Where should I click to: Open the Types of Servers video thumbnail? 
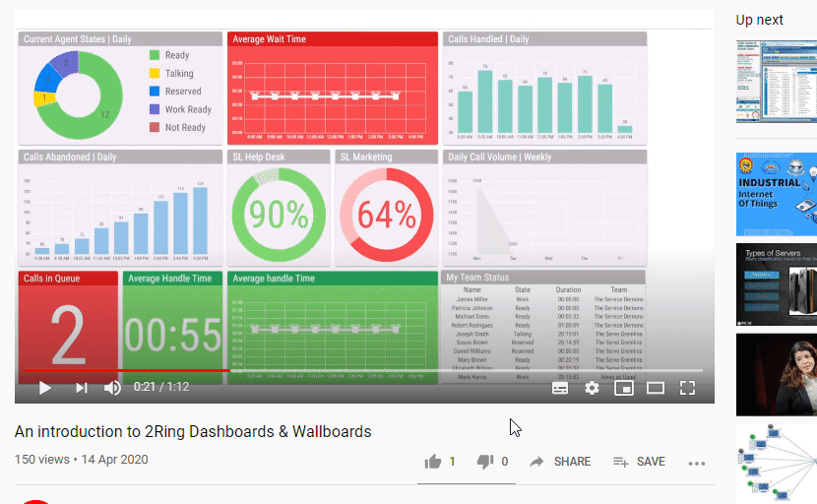777,284
